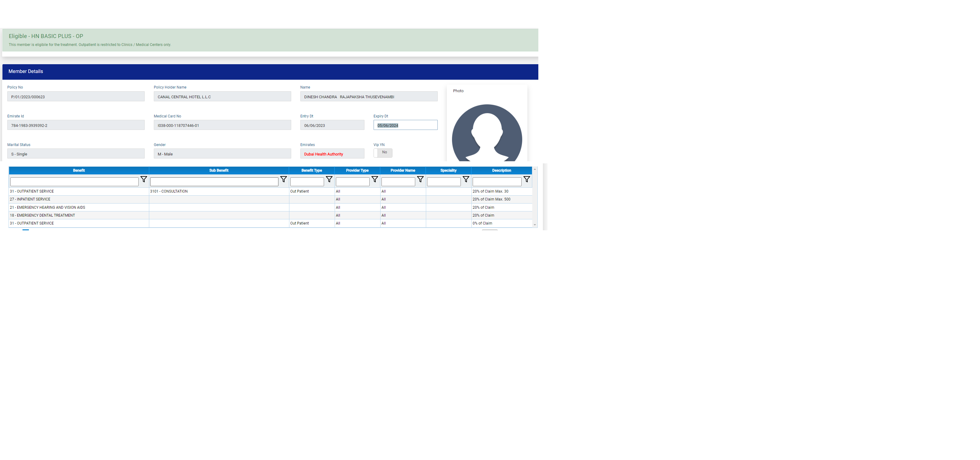Click the Provider Type column header

point(357,171)
